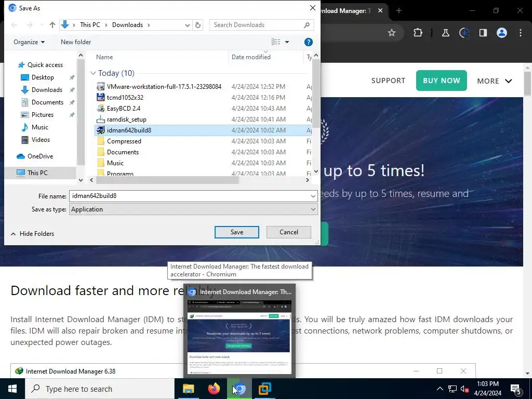The width and height of the screenshot is (532, 399).
Task: Open Firefox from taskbar
Action: [x=214, y=389]
